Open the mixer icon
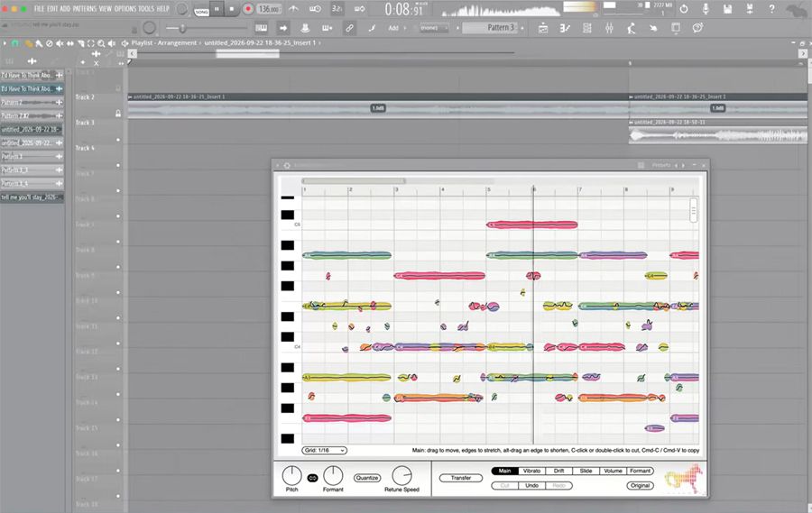Image resolution: width=812 pixels, height=513 pixels. pyautogui.click(x=610, y=28)
